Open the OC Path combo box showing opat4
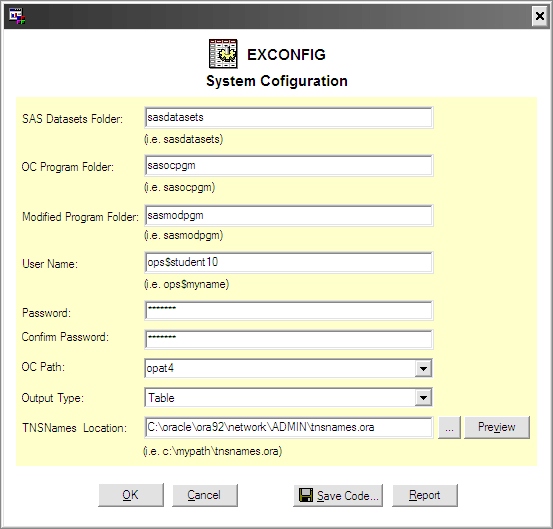The width and height of the screenshot is (553, 529). pyautogui.click(x=288, y=369)
